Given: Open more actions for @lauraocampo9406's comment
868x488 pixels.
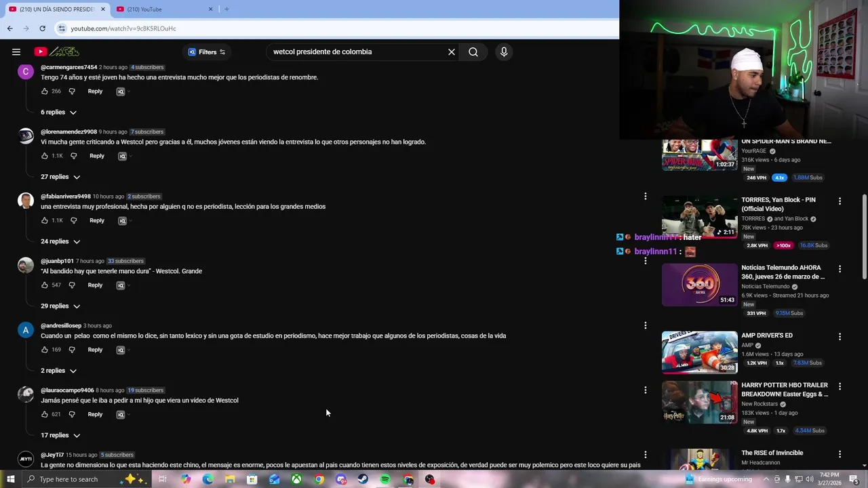Looking at the screenshot, I should click(x=646, y=390).
